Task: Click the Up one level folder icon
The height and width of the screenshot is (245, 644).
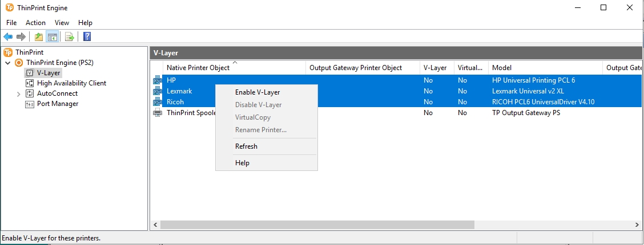Action: (x=39, y=37)
